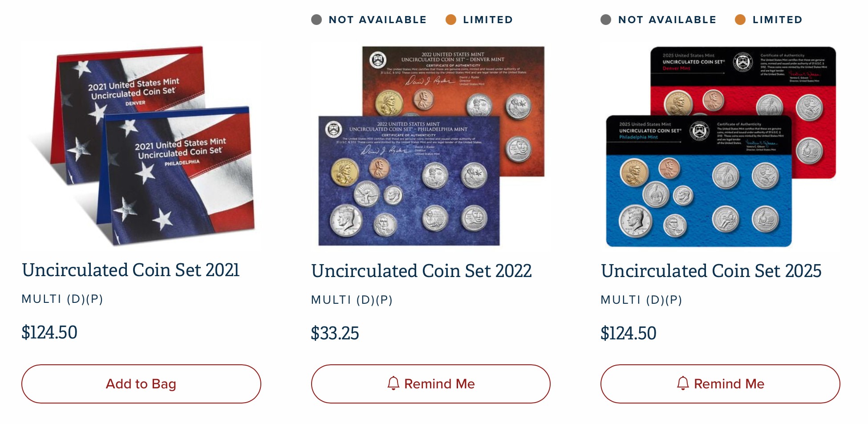The width and height of the screenshot is (868, 424).
Task: Add Uncirculated Coin Set 2021 to bag
Action: coord(141,384)
